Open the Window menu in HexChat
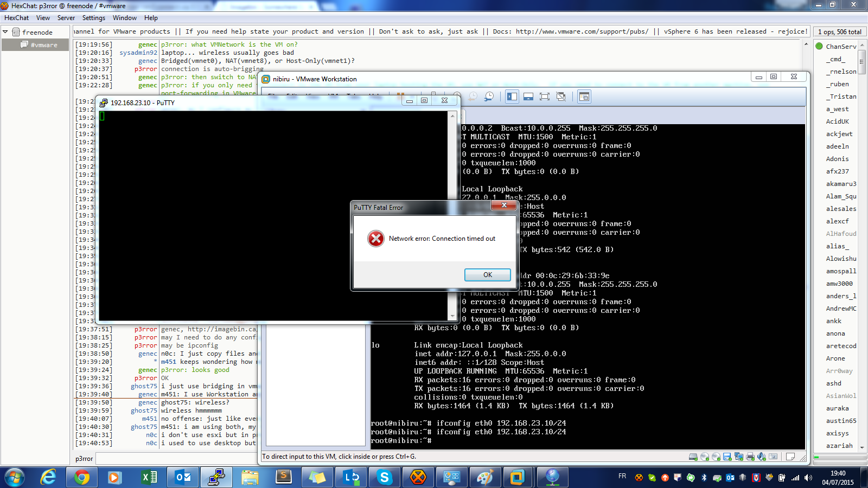 tap(125, 18)
